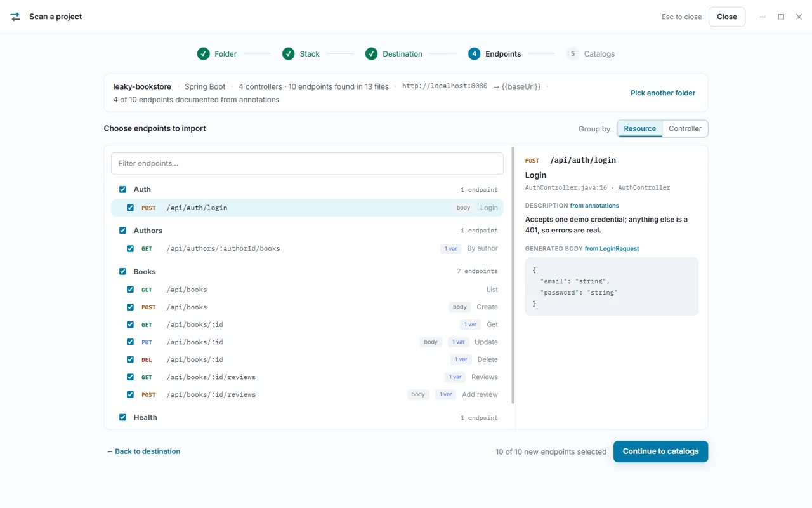Click the Destination step checkmark icon
This screenshot has height=508, width=812.
[371, 54]
